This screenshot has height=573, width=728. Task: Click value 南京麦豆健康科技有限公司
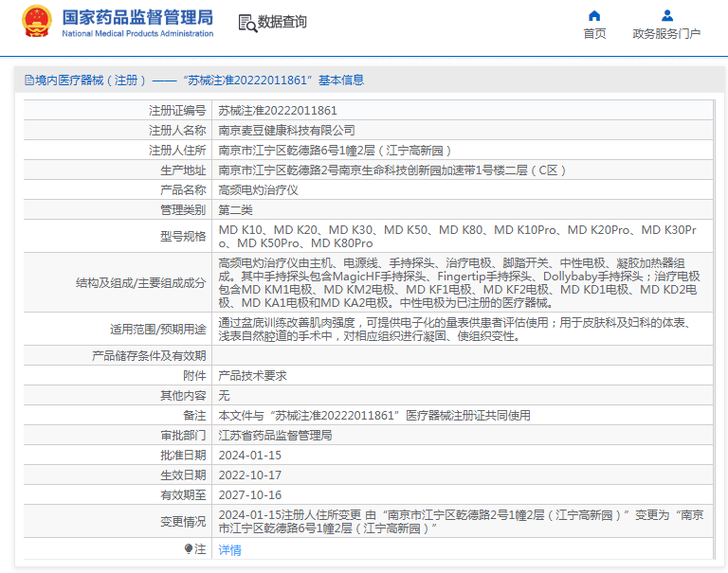[287, 131]
